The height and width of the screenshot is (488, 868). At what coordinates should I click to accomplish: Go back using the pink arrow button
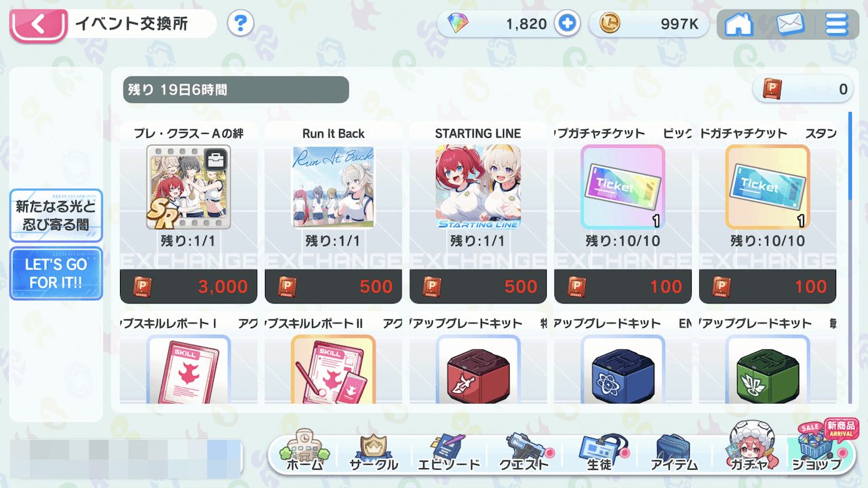38,26
